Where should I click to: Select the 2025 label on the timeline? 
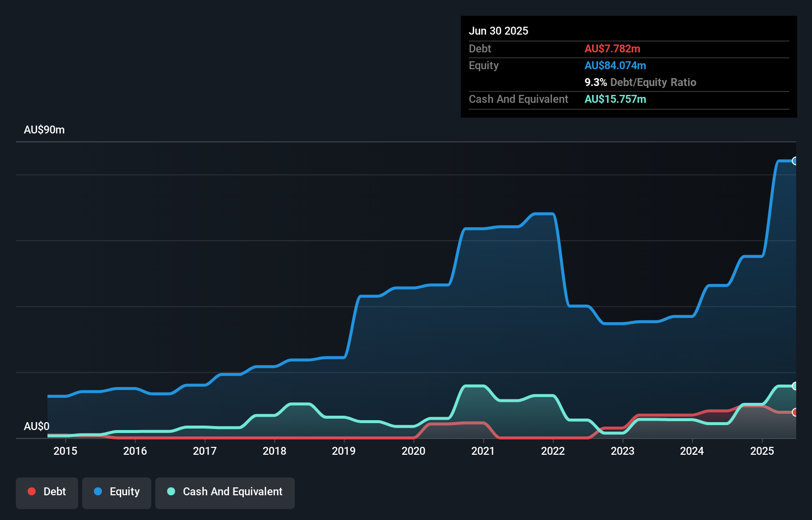pyautogui.click(x=763, y=451)
